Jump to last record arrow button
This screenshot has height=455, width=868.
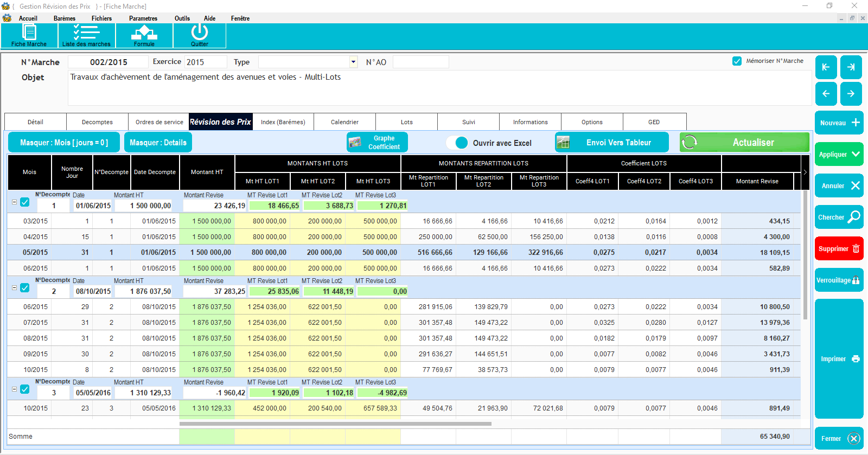tap(851, 67)
